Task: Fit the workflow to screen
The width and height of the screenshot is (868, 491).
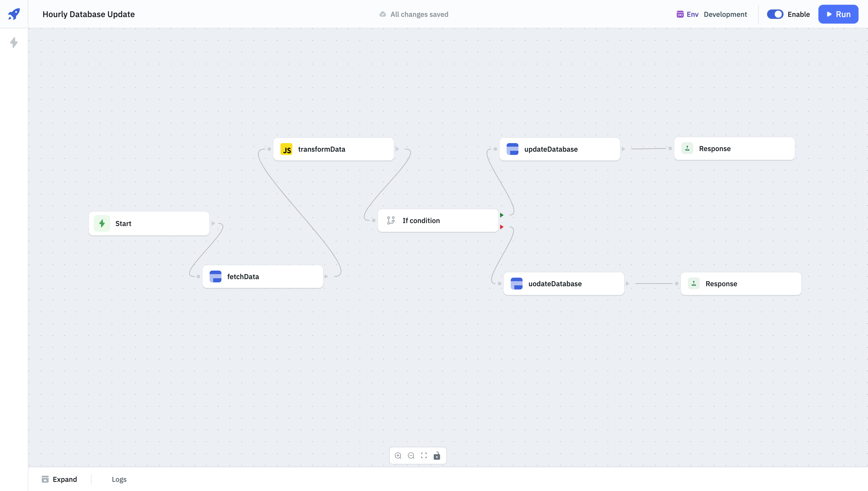Action: pyautogui.click(x=424, y=456)
